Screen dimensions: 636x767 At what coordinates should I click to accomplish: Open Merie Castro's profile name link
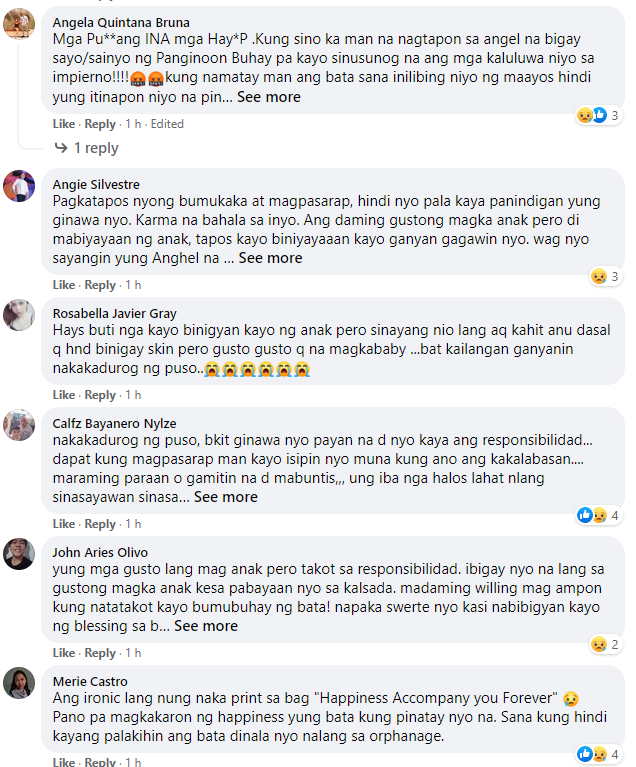(90, 681)
